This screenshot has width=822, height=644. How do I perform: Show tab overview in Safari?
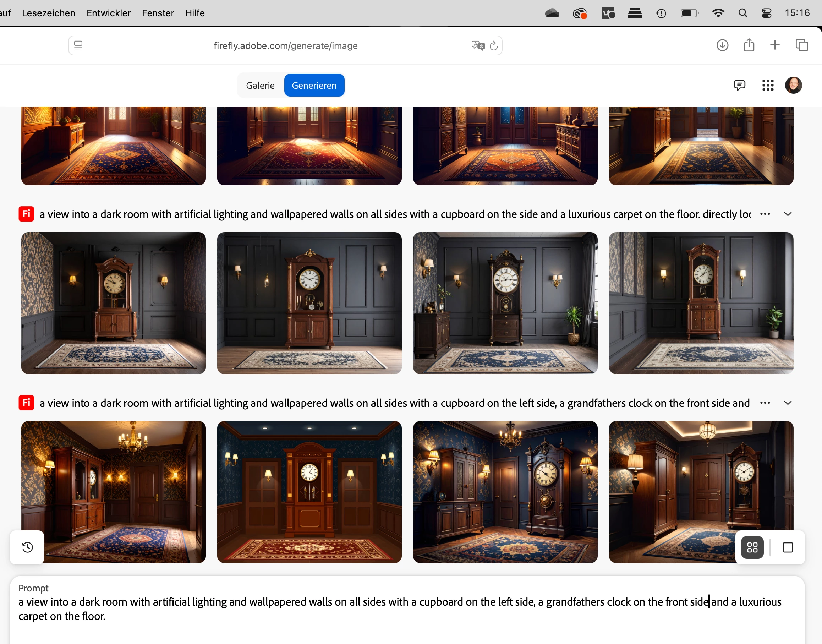click(801, 45)
